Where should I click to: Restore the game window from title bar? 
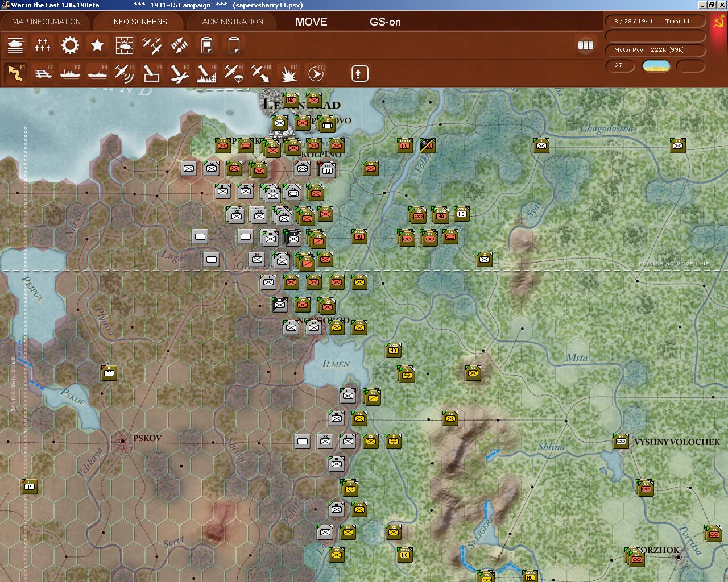click(x=711, y=5)
